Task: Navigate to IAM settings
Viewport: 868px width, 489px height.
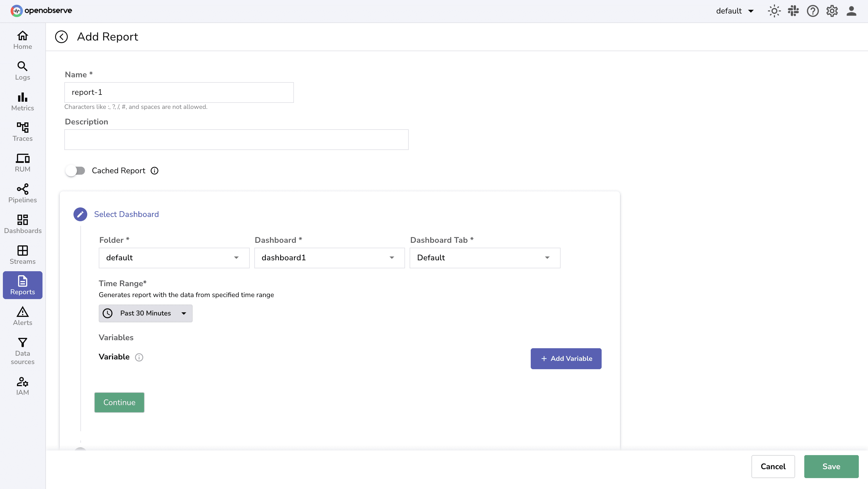Action: pos(22,386)
